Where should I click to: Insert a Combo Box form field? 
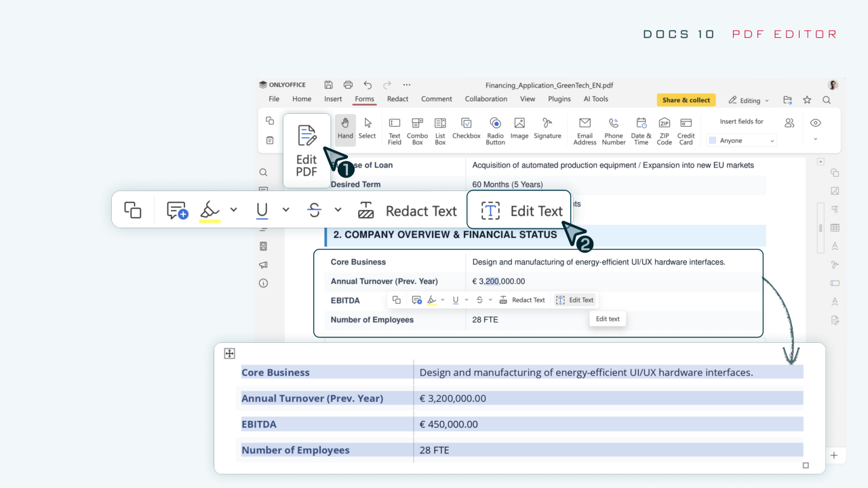coord(417,130)
